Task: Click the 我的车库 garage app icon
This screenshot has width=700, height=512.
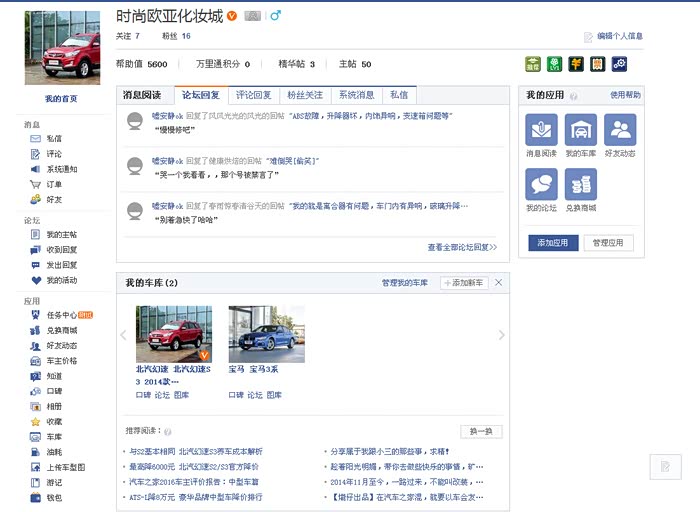Action: tap(581, 130)
